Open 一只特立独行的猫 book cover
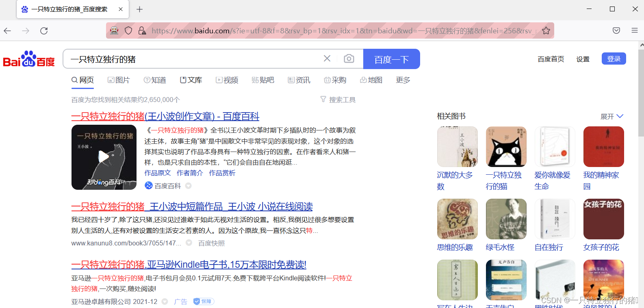The width and height of the screenshot is (644, 308). click(506, 147)
